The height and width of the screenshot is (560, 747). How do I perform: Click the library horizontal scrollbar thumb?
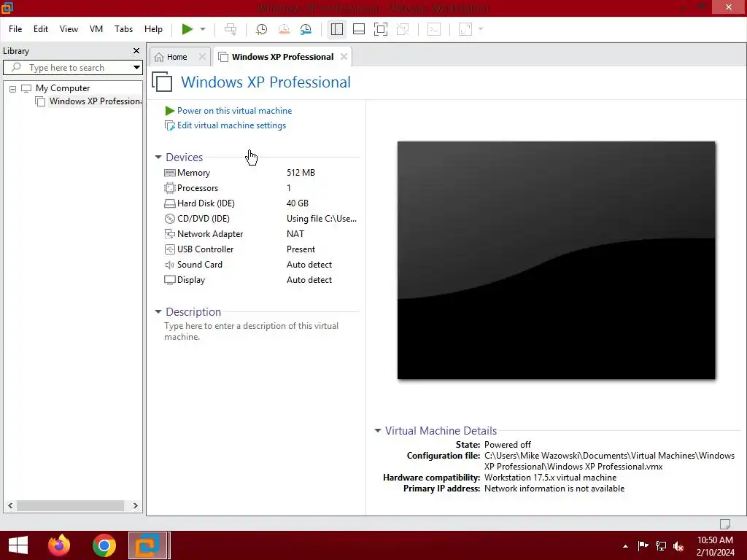(x=71, y=506)
